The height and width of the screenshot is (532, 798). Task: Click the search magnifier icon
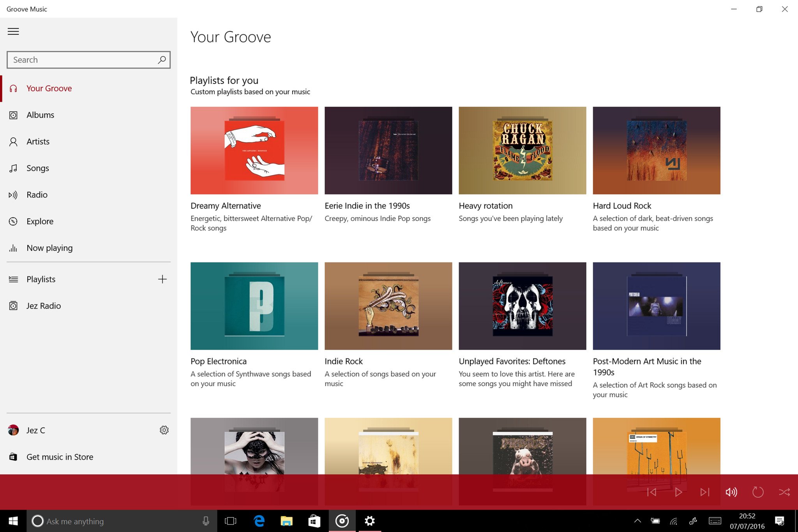pos(162,60)
